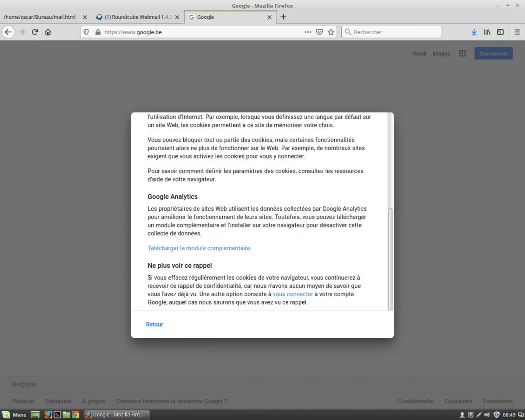
Task: Open page actions three-dot menu
Action: point(308,32)
